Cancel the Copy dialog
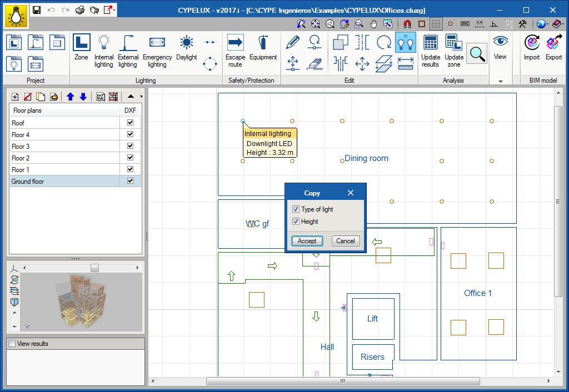Image resolution: width=569 pixels, height=392 pixels. click(345, 241)
